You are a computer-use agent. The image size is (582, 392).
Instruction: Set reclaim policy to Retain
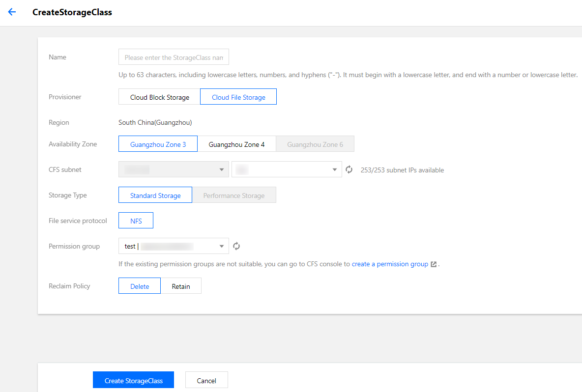pos(181,286)
